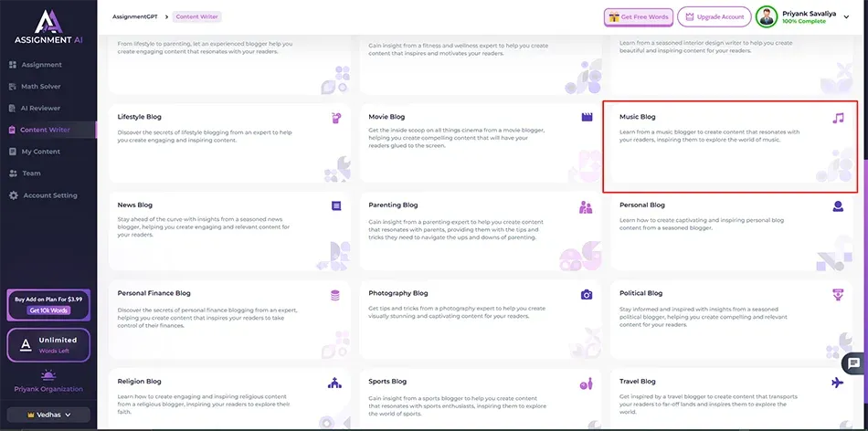868x431 pixels.
Task: Click the music note icon on Music Blog
Action: click(x=838, y=118)
